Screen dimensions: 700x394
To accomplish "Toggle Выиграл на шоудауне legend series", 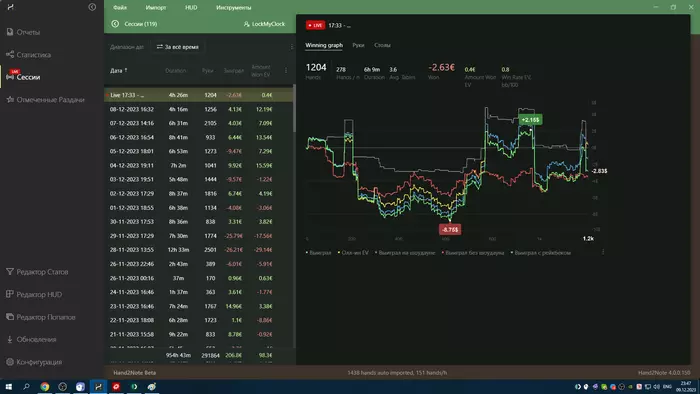I will (405, 253).
